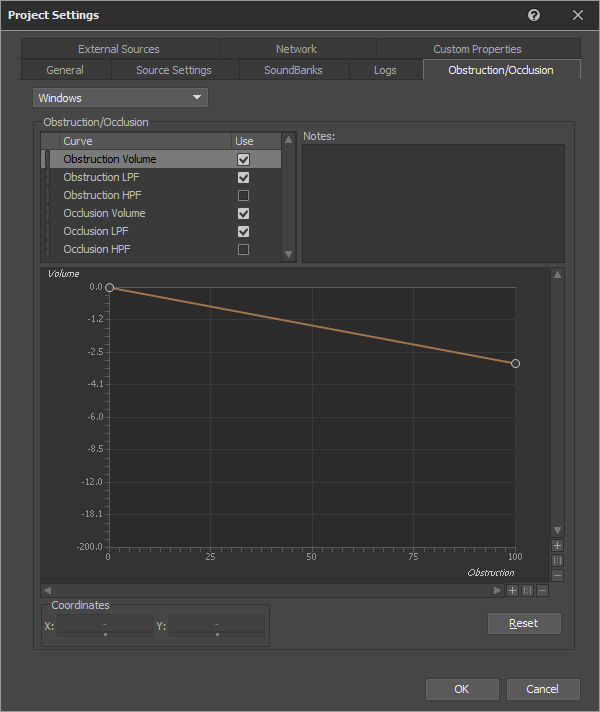This screenshot has height=712, width=600.
Task: Uncheck the Occlusion LPF Use checkbox
Action: click(243, 232)
